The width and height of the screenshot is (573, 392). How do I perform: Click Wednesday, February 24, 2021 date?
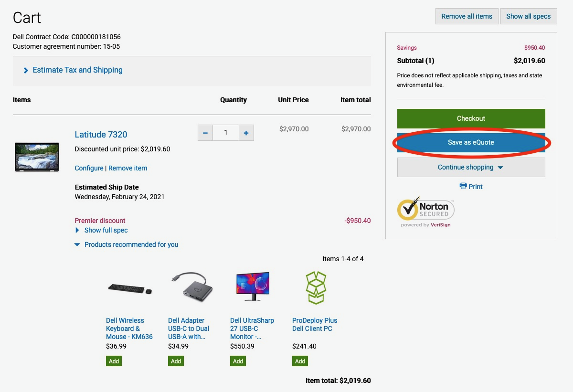[119, 197]
